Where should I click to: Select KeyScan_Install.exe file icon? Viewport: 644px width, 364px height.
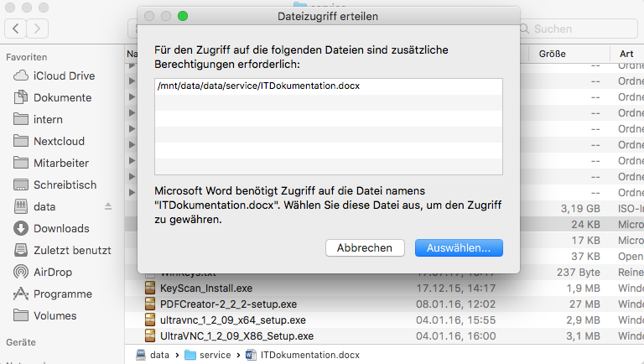click(x=150, y=288)
